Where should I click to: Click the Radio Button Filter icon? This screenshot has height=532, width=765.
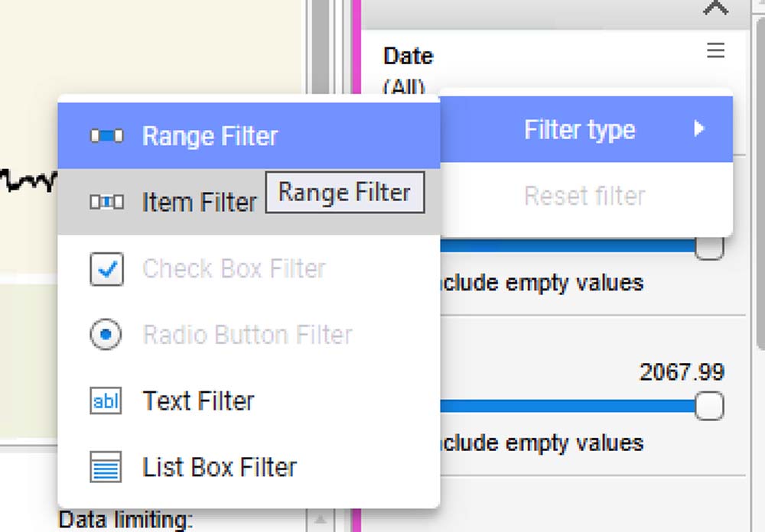point(106,335)
